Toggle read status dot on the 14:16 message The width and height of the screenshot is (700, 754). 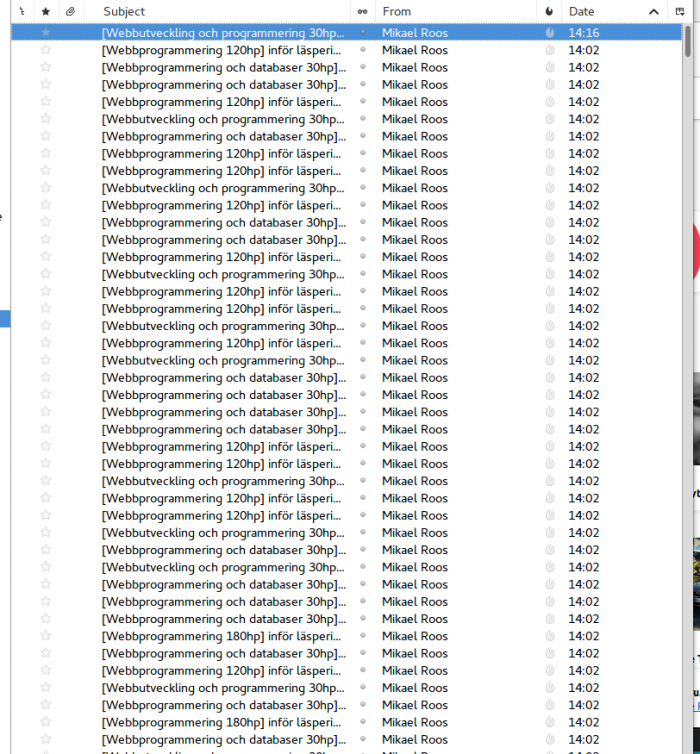(x=363, y=32)
